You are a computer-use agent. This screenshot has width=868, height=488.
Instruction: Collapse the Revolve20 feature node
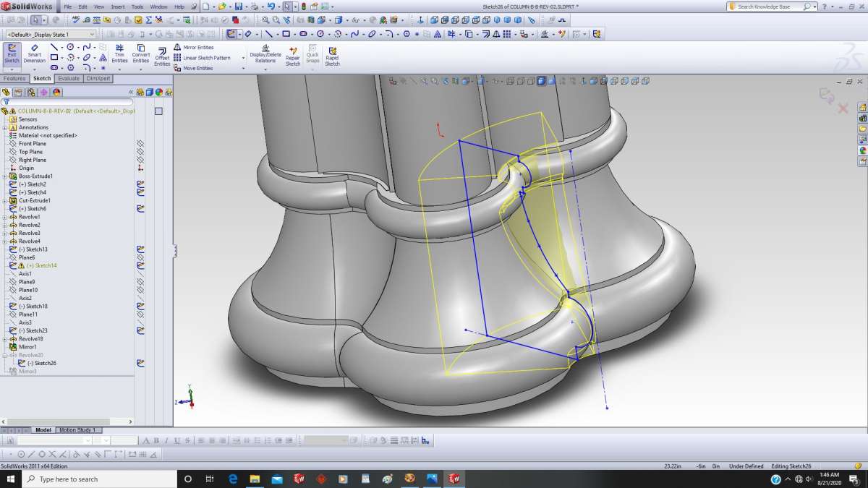pos(4,355)
